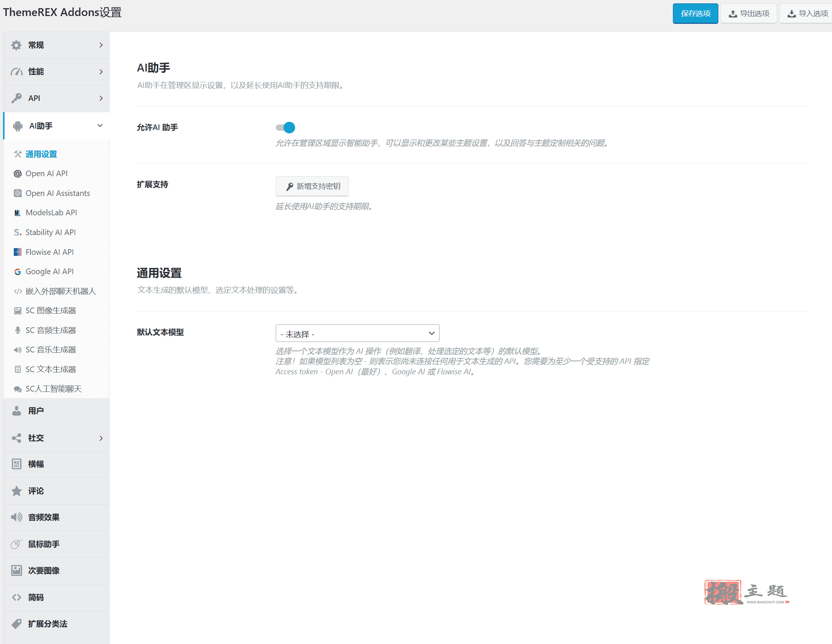Click the code brackets icon beside 嵌入外部聊天机器人
The image size is (832, 644).
click(x=18, y=292)
